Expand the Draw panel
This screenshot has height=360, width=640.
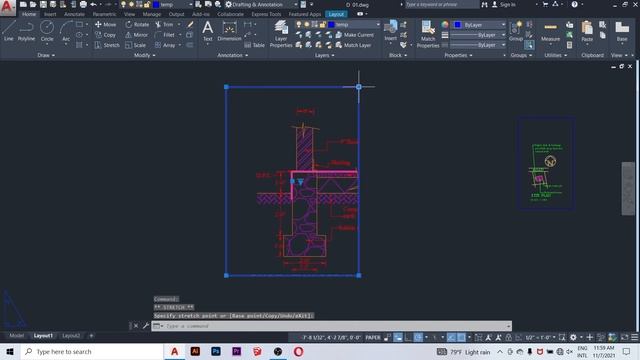[46, 55]
